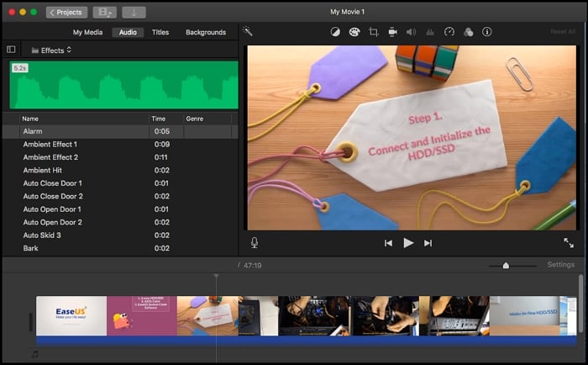Image resolution: width=588 pixels, height=365 pixels.
Task: Open the color correction palette tool
Action: [354, 32]
